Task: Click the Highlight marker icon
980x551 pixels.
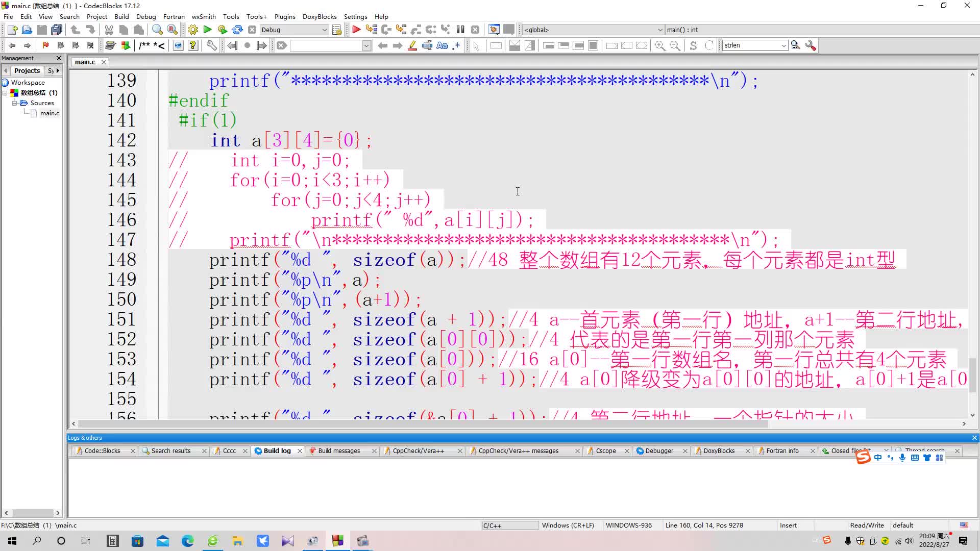Action: (x=412, y=45)
